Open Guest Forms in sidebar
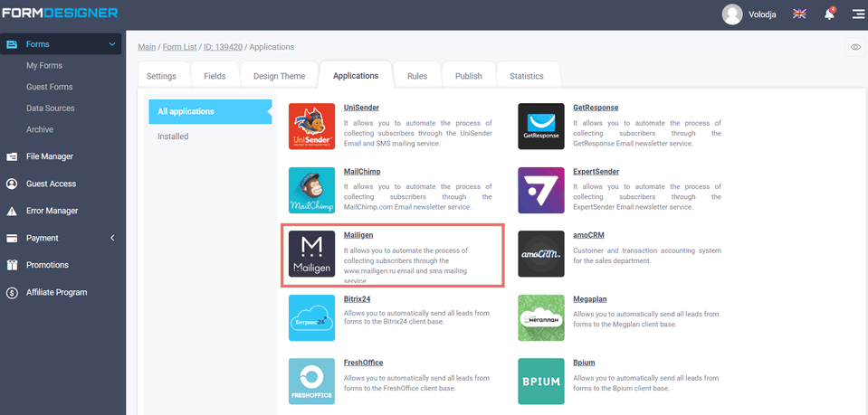The height and width of the screenshot is (415, 868). tap(49, 87)
